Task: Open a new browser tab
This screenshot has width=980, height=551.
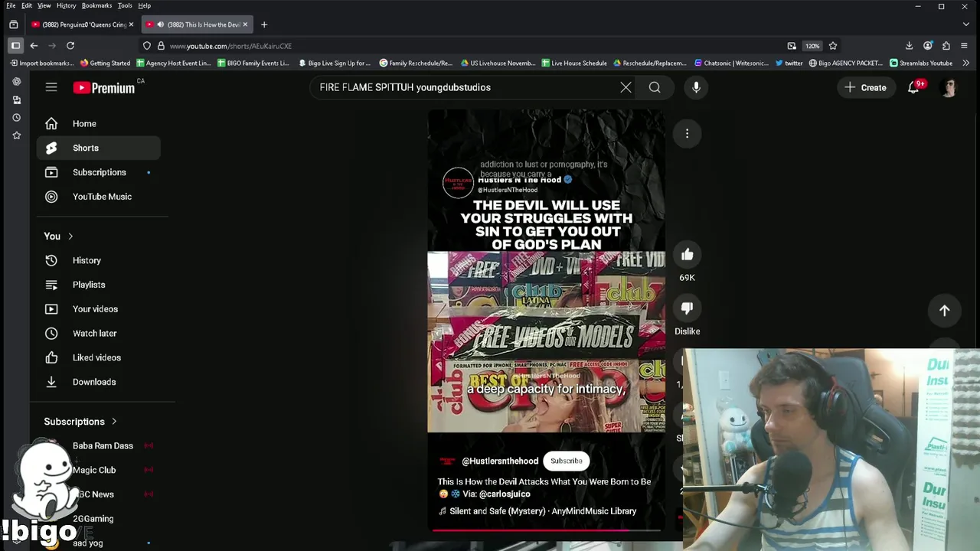Action: 264,24
